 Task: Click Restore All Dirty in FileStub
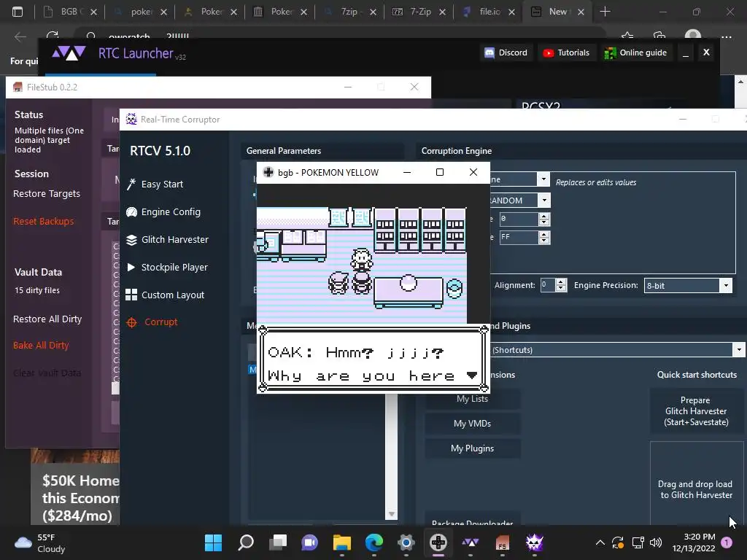pyautogui.click(x=47, y=319)
